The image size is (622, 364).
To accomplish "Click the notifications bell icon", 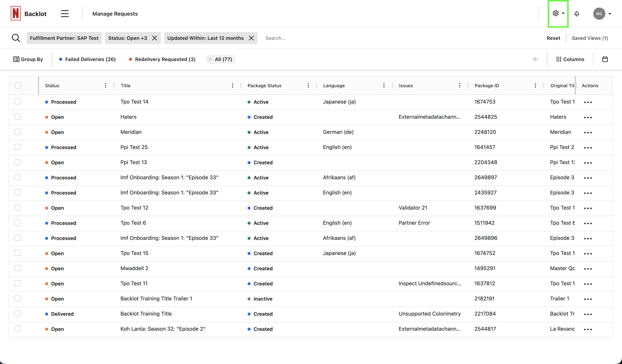I will 577,14.
